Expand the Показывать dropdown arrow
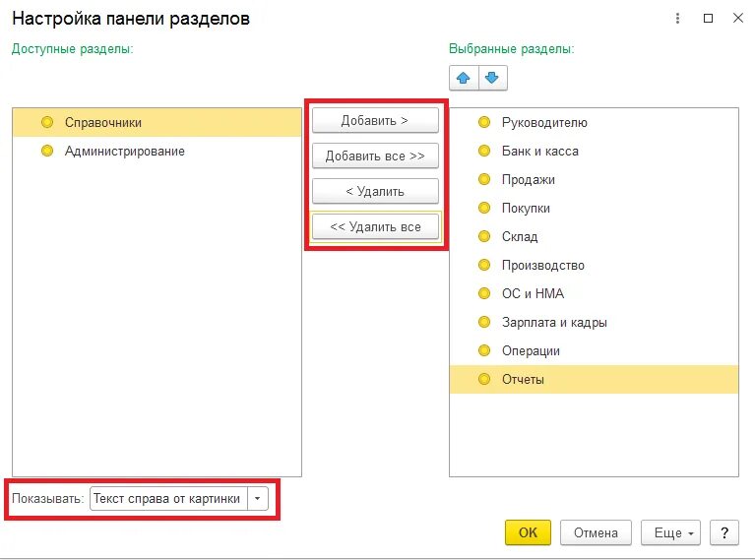Screen dimensions: 755x560 pyautogui.click(x=258, y=498)
